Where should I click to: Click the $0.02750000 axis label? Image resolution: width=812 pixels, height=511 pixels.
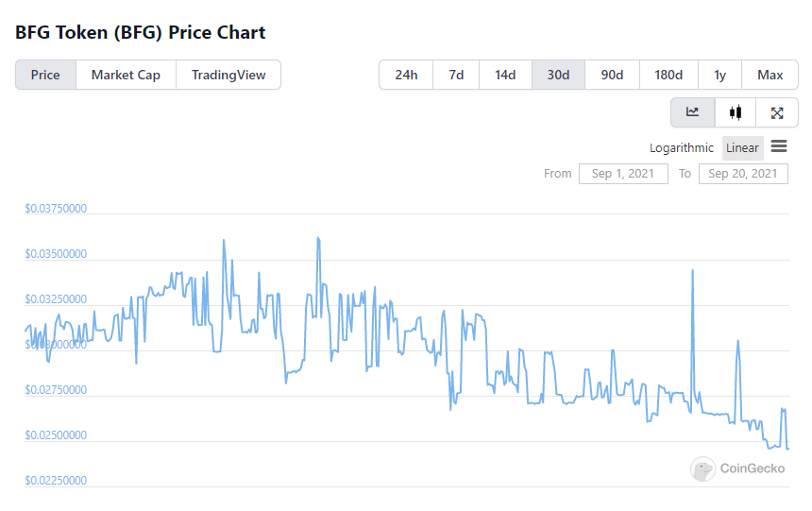56,390
